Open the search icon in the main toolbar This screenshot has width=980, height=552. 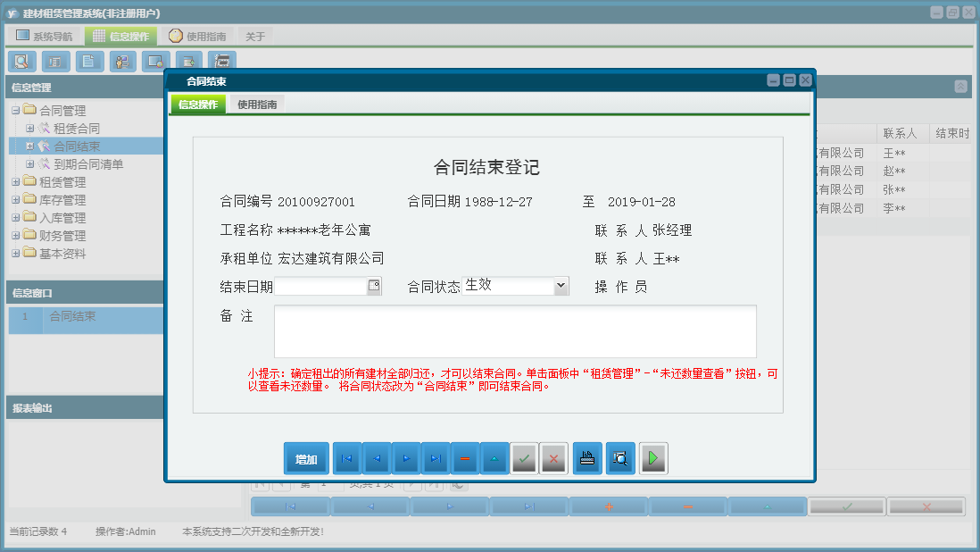(x=21, y=61)
